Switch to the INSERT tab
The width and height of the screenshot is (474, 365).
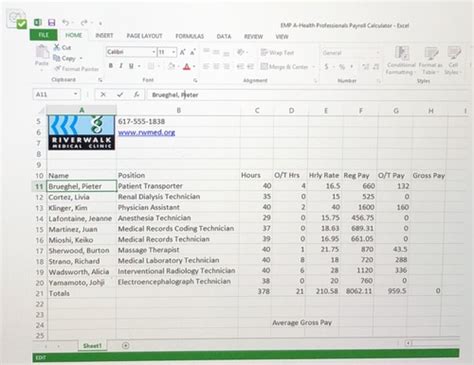(x=104, y=36)
